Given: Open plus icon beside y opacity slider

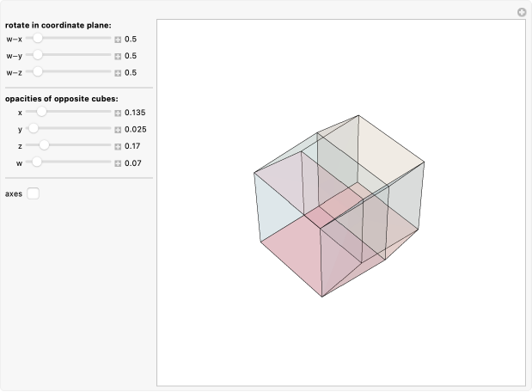Looking at the screenshot, I should 119,129.
